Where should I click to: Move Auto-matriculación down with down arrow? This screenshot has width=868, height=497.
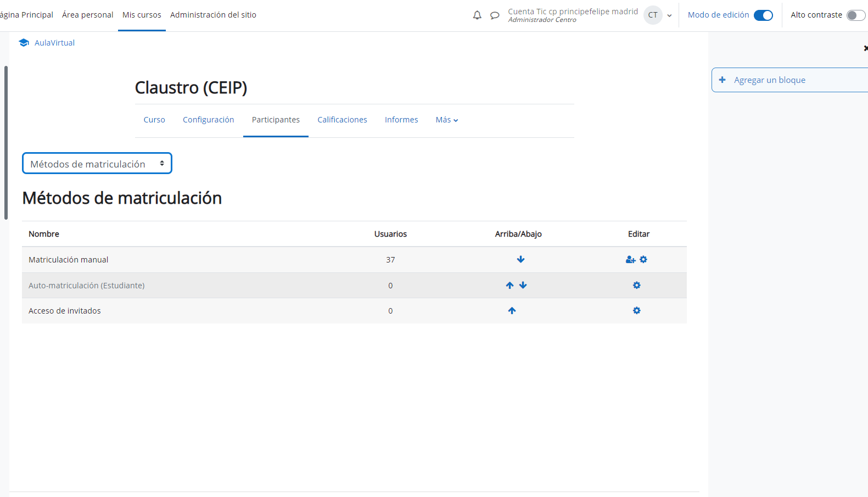pos(523,285)
